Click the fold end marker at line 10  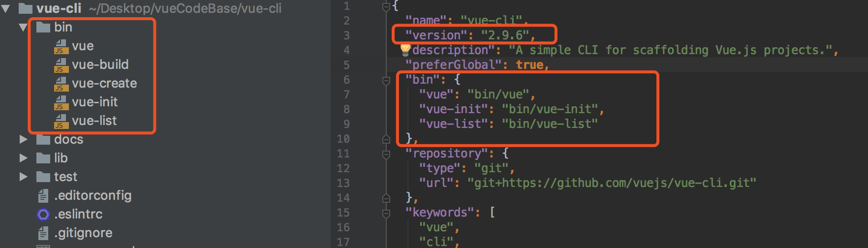click(386, 139)
